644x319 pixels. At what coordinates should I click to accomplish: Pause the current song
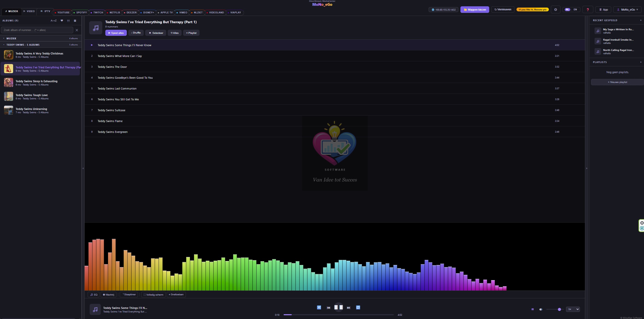click(338, 307)
